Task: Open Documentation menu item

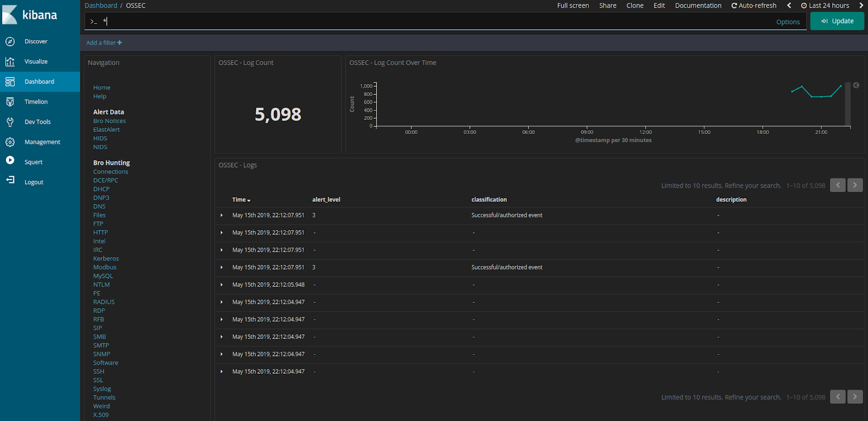Action: coord(698,5)
